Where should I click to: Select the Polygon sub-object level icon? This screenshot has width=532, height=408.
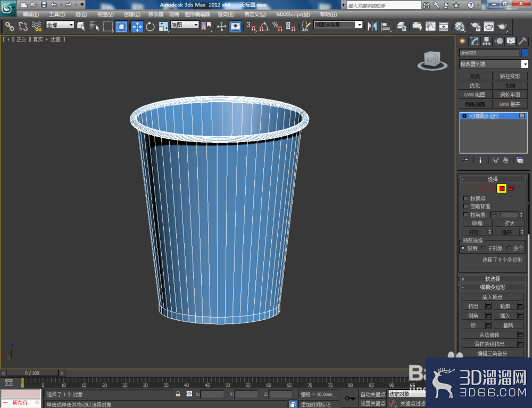tap(502, 188)
